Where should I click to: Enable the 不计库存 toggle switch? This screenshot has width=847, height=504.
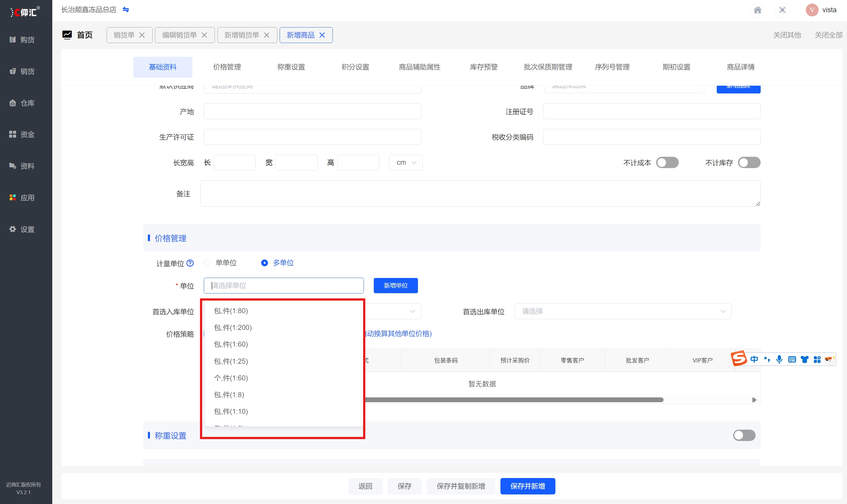(749, 163)
